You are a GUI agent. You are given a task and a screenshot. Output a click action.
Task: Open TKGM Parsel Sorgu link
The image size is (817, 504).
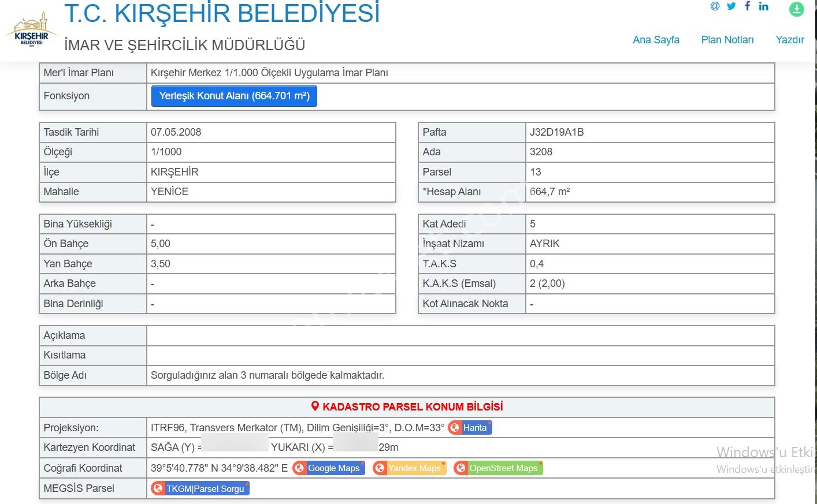pos(200,488)
